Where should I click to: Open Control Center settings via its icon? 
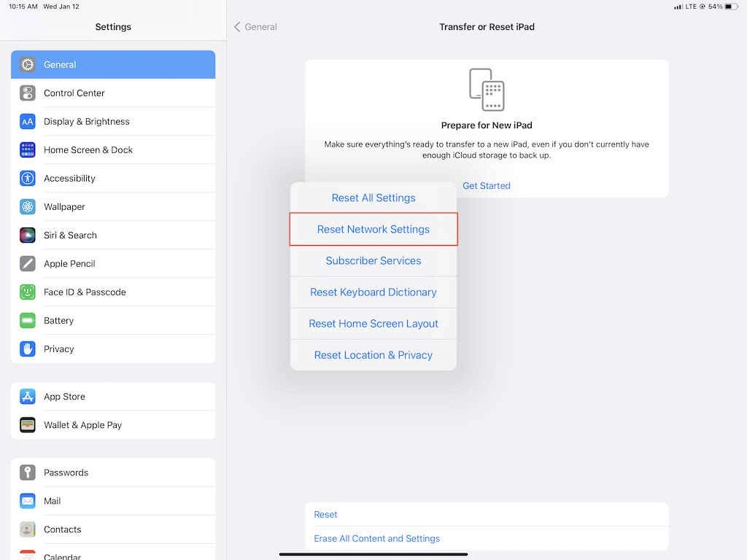27,93
